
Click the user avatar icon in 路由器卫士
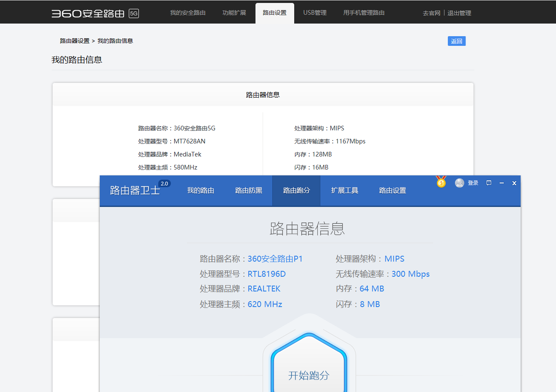click(460, 183)
